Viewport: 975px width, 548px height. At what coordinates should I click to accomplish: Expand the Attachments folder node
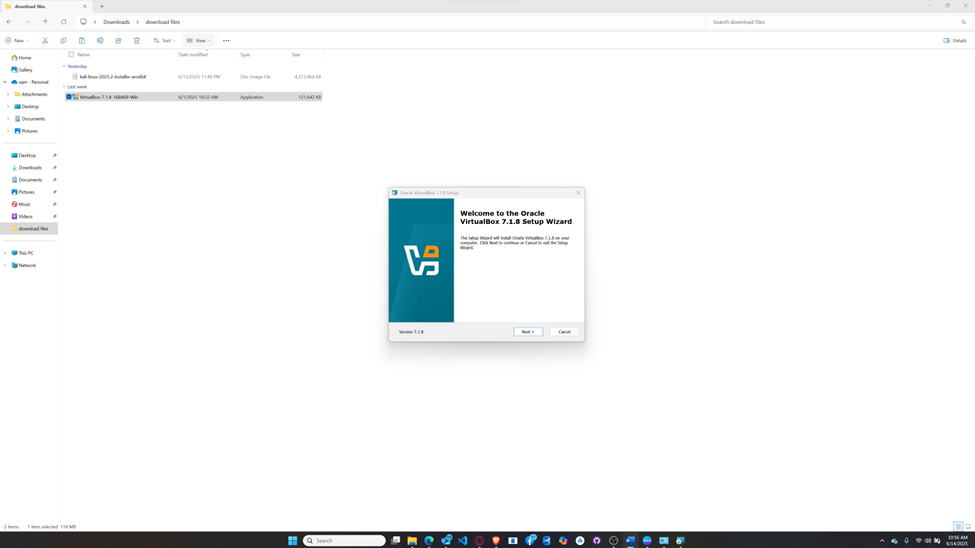tap(8, 95)
